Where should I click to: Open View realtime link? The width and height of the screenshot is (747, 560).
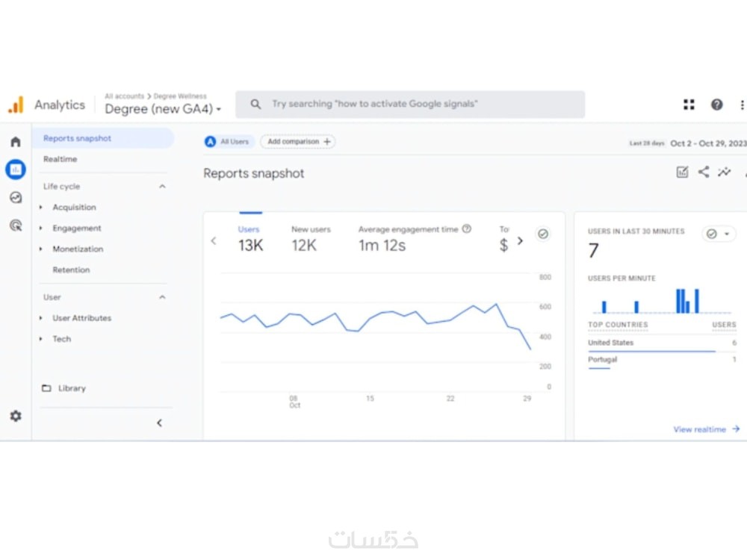click(x=706, y=429)
